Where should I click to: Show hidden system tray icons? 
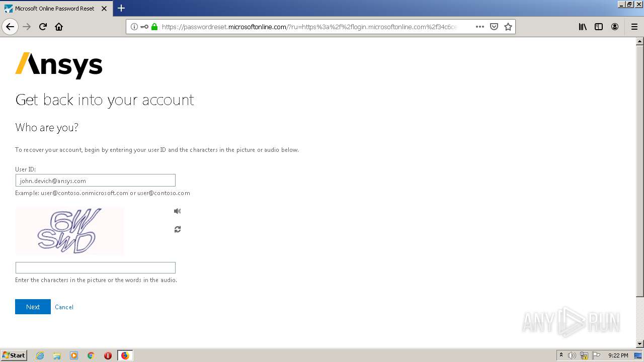point(561,355)
